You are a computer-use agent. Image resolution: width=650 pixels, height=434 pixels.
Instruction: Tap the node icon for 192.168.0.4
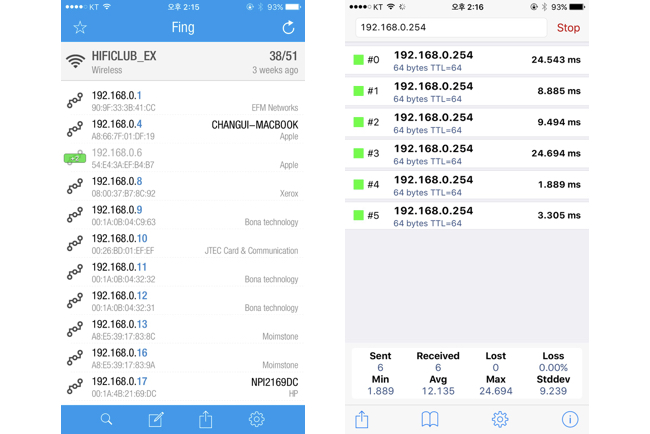coord(75,129)
